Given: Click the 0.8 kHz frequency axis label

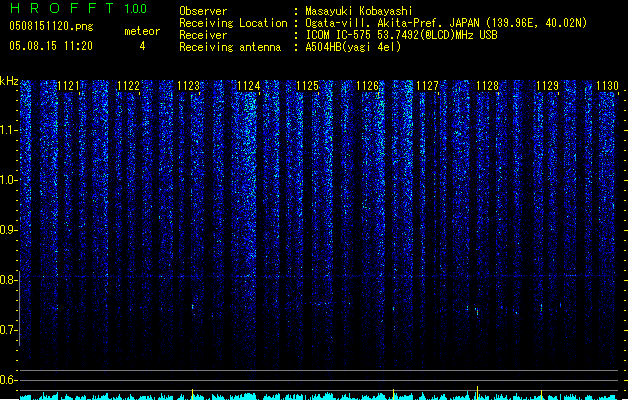Looking at the screenshot, I should 8,280.
